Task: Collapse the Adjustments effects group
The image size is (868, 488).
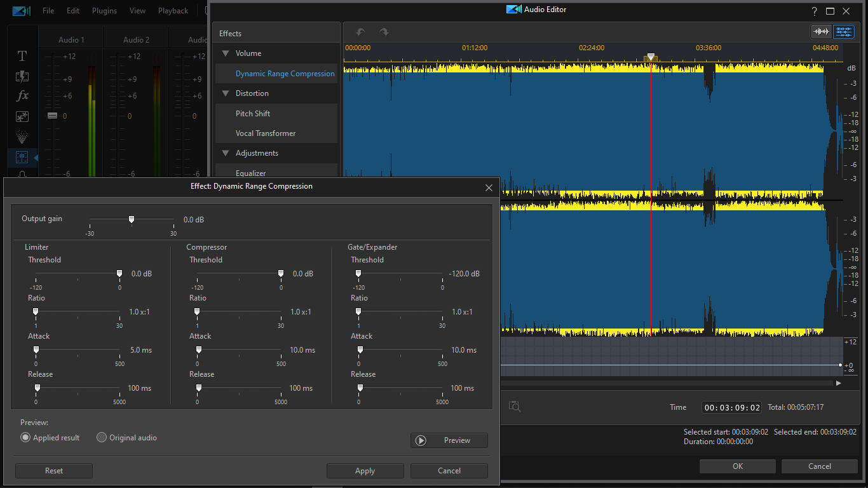Action: coord(225,153)
